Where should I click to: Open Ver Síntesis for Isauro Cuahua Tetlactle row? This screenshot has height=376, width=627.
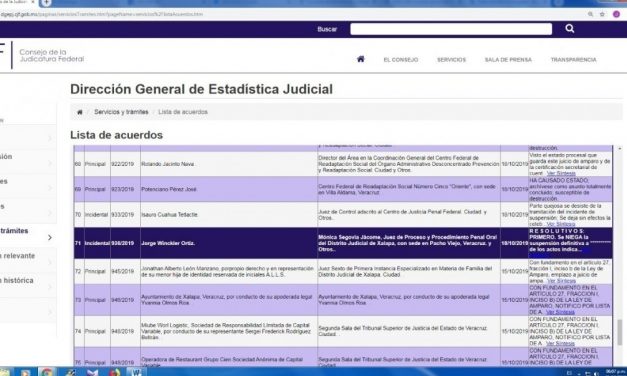(560, 224)
